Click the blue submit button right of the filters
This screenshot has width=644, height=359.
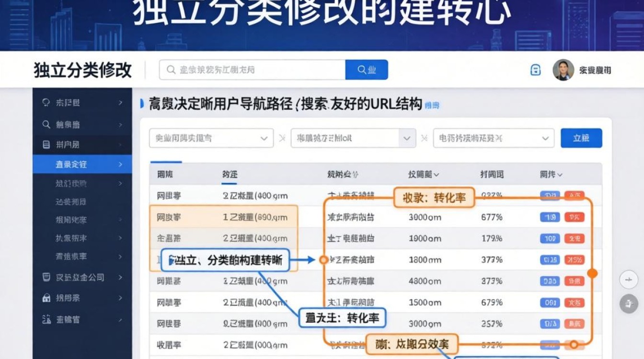pos(581,138)
